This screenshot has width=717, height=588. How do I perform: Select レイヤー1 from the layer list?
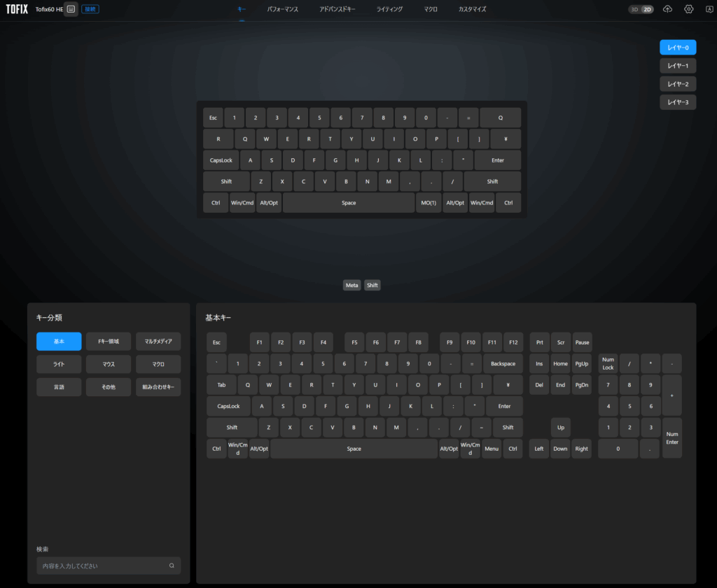coord(678,66)
